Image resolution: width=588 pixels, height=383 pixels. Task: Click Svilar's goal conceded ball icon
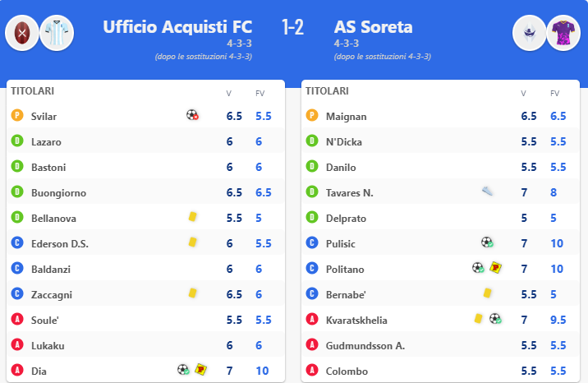coord(192,116)
